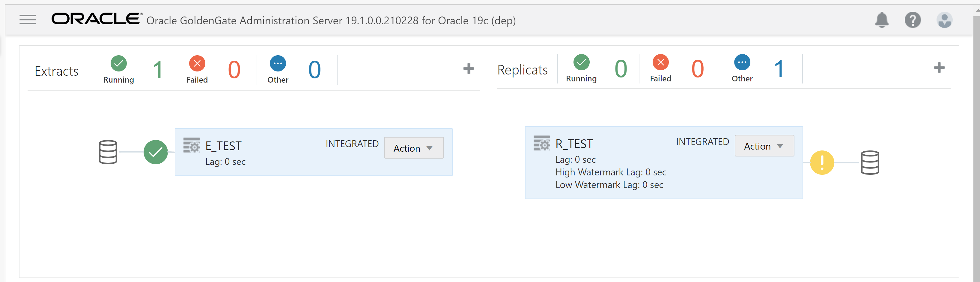Add a new Replicat with plus icon
Screen dimensions: 980x282
[x=939, y=68]
